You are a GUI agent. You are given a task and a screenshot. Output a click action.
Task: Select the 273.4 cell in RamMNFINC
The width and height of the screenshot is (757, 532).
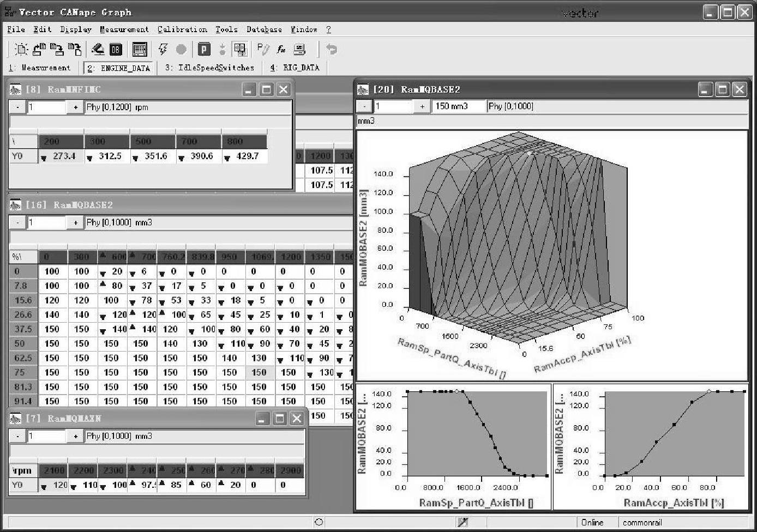[x=61, y=156]
